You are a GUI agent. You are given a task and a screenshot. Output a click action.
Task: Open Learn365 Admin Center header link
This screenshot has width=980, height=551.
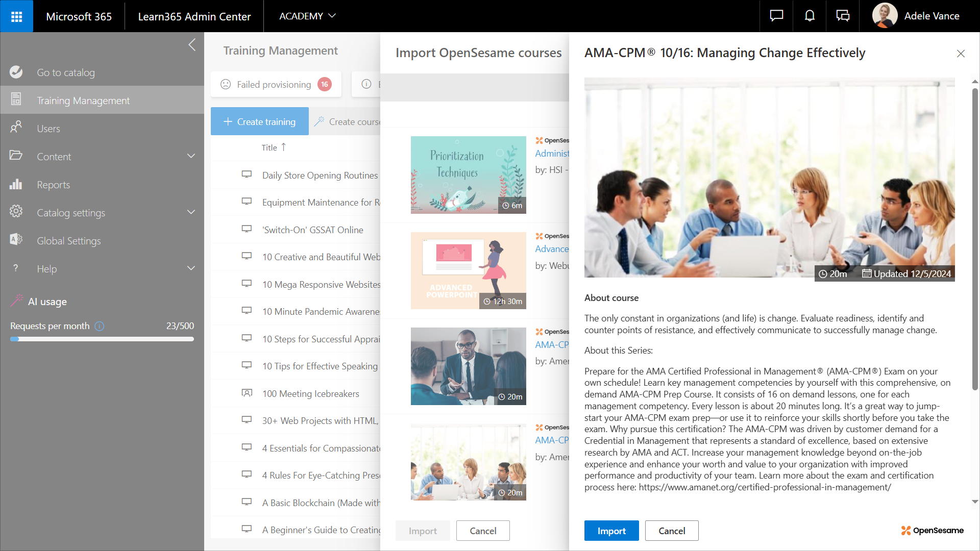[x=194, y=16]
